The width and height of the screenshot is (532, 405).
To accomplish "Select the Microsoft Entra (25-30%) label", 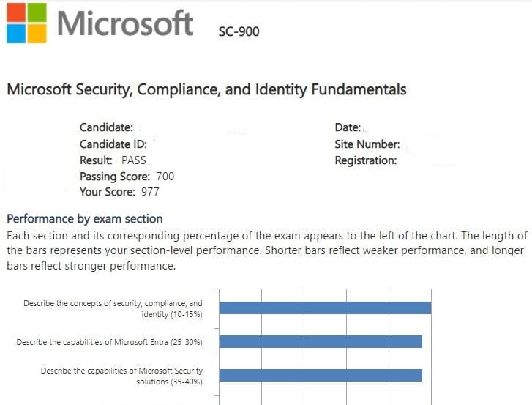I will (x=109, y=342).
